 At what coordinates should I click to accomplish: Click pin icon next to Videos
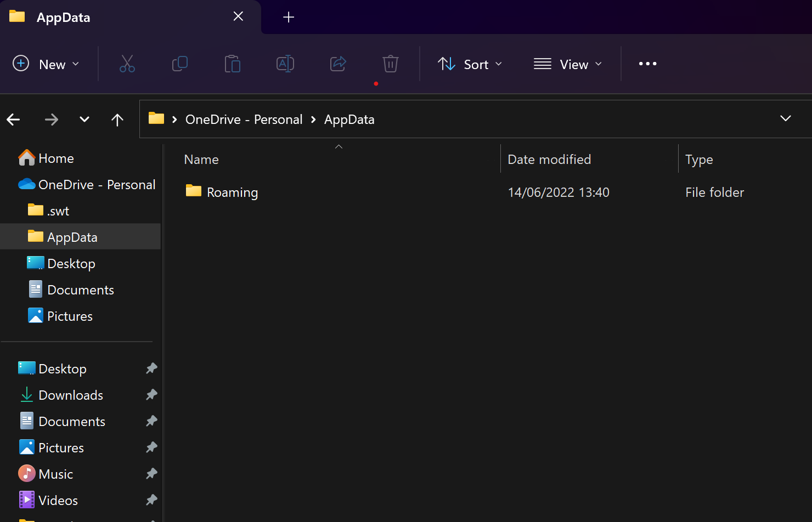pyautogui.click(x=152, y=500)
